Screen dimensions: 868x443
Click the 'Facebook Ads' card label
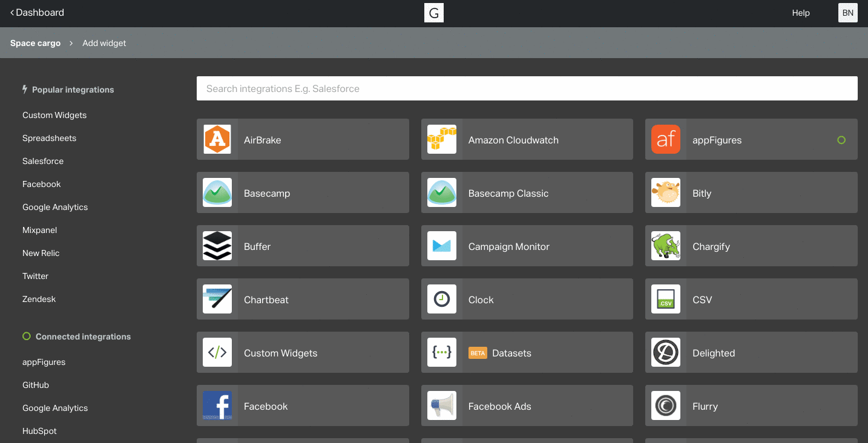click(x=500, y=406)
